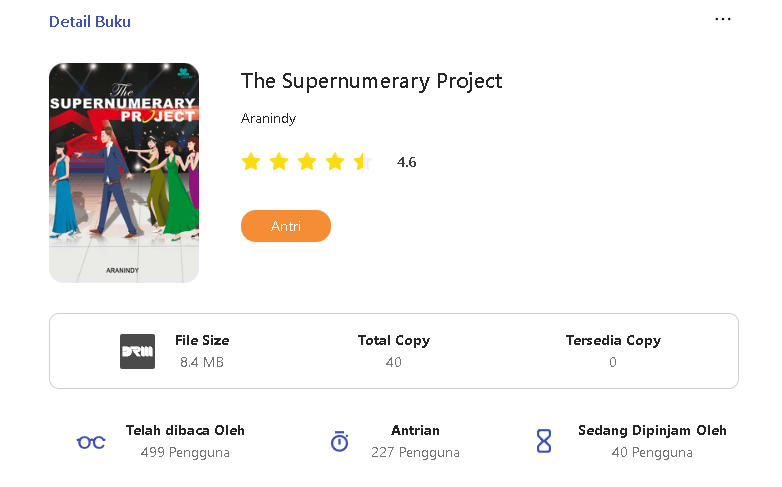782x487 pixels.
Task: Click the Total Copy 40 stat
Action: (x=393, y=351)
